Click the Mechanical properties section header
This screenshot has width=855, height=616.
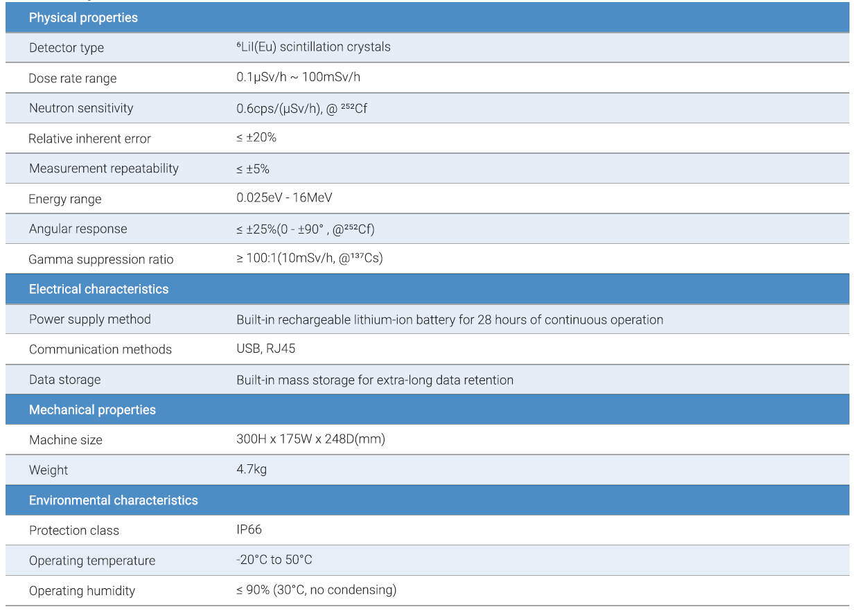[92, 410]
